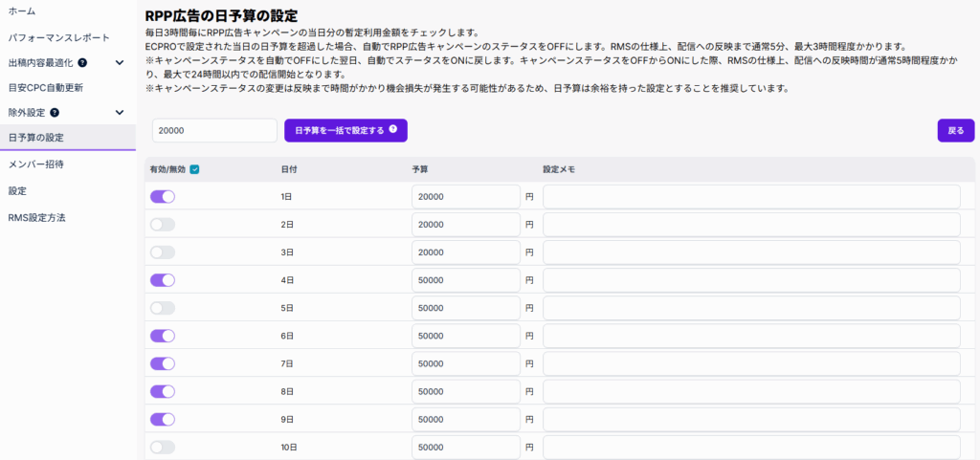980x460 pixels.
Task: Click help icon next to 出稿内容最適化
Action: (82, 63)
